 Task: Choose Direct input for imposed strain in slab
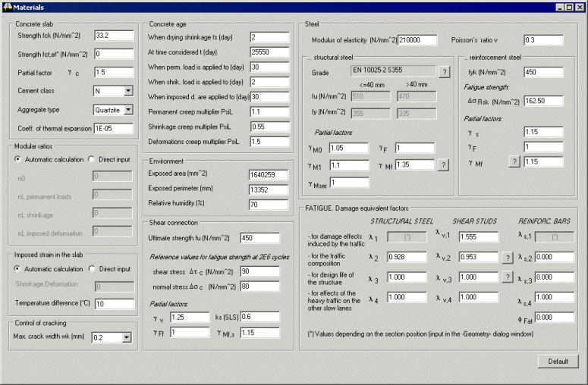coord(91,269)
